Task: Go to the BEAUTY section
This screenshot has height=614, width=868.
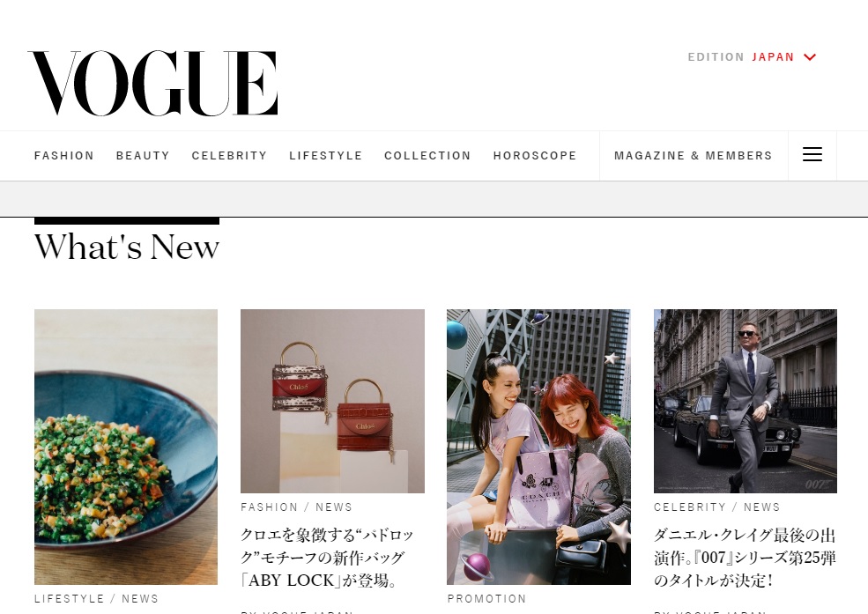Action: [x=143, y=156]
